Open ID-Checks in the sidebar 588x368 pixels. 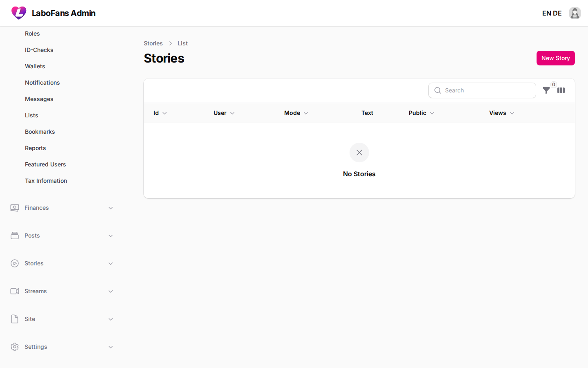[39, 50]
